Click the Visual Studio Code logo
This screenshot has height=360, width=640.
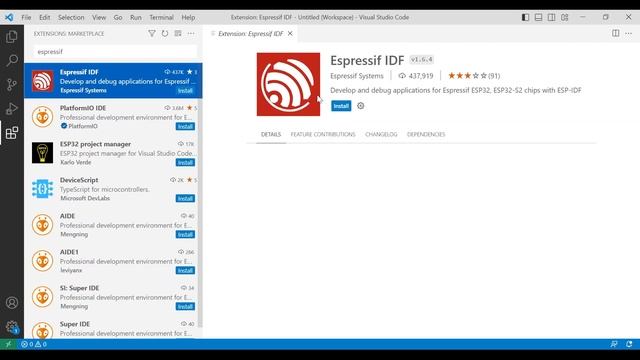(9, 17)
